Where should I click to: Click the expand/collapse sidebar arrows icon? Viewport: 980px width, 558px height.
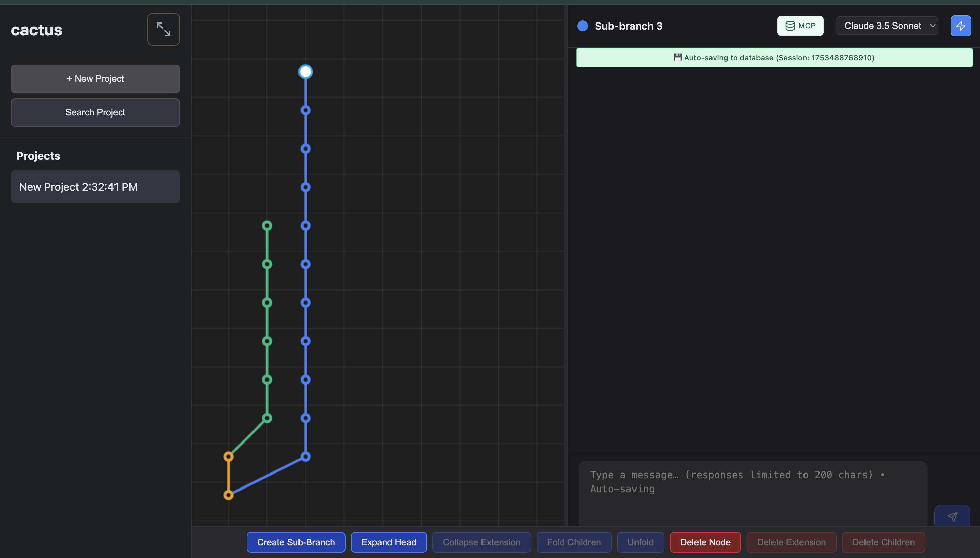click(163, 29)
